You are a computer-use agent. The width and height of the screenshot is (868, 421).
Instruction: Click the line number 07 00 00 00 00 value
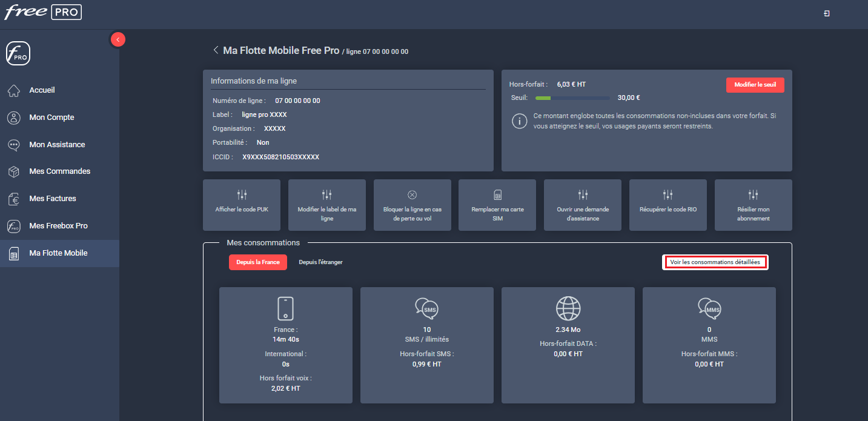(x=297, y=101)
